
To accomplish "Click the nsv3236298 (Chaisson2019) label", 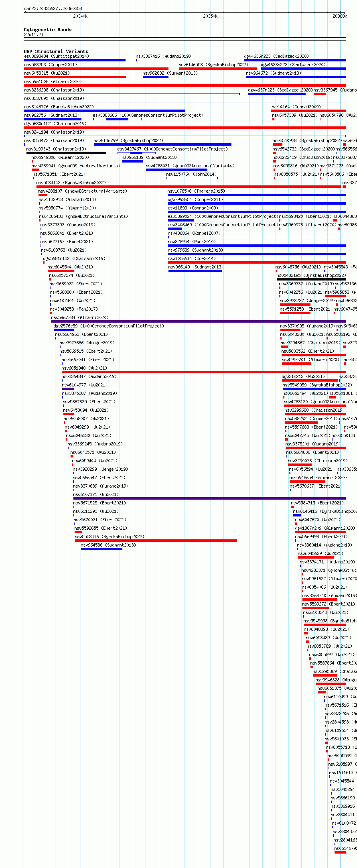I will click(x=54, y=90).
